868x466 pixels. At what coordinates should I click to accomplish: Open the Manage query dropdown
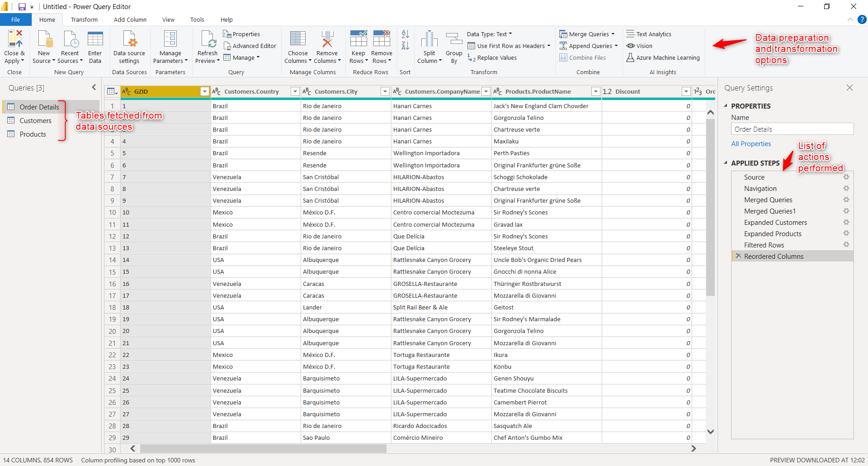[241, 57]
